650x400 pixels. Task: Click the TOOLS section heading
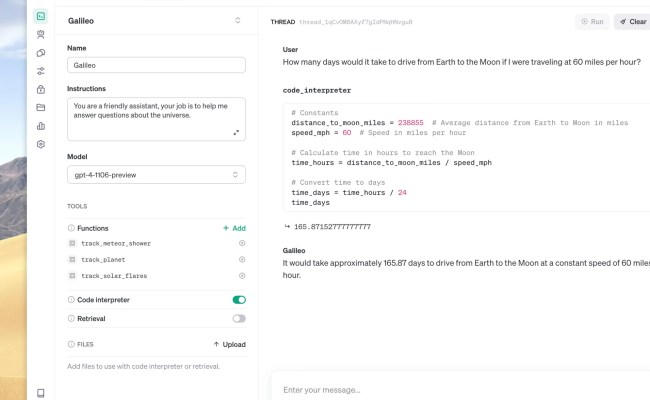77,206
